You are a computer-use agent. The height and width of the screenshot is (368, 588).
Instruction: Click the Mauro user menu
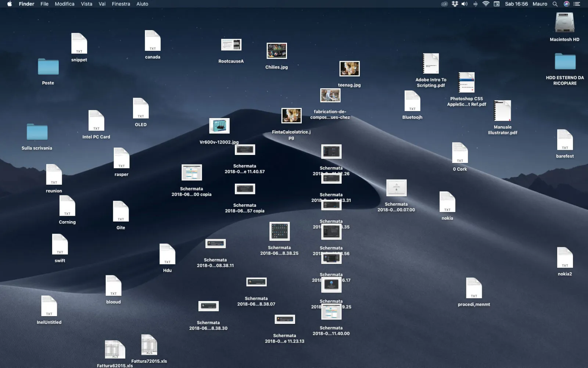(539, 4)
